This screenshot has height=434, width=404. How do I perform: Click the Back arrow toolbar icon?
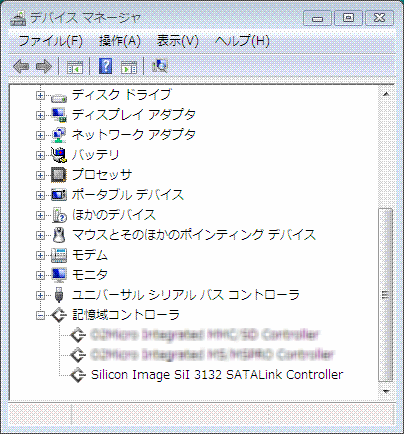coord(21,66)
